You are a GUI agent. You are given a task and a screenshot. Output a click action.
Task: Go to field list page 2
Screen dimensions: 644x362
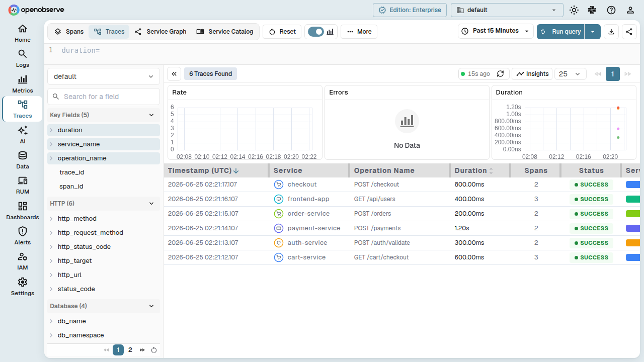coord(130,350)
